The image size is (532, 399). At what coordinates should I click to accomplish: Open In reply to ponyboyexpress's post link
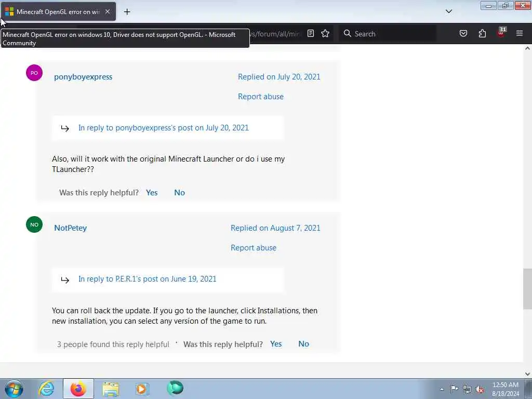[164, 128]
